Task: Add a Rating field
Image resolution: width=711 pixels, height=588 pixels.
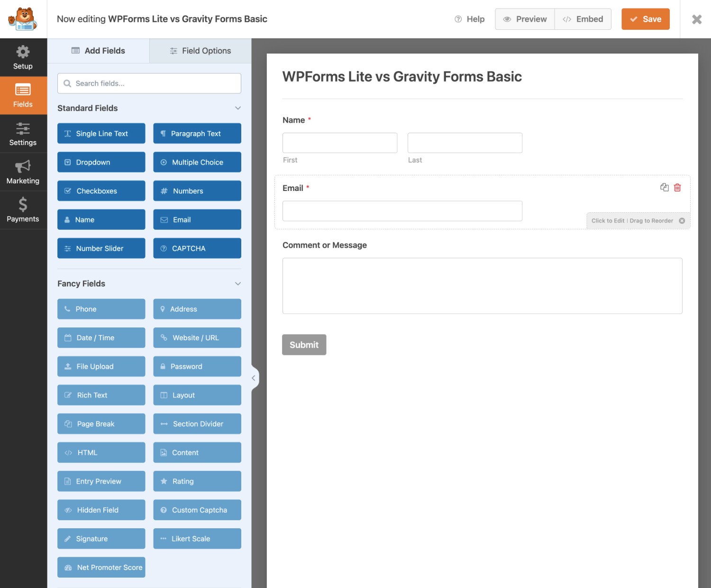Action: pyautogui.click(x=197, y=481)
